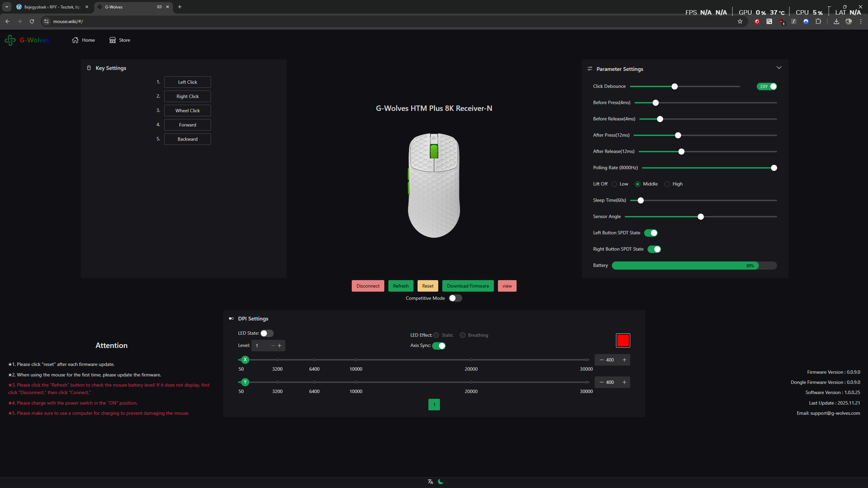Open the browser extensions puzzle icon
The width and height of the screenshot is (868, 488).
[x=818, y=21]
